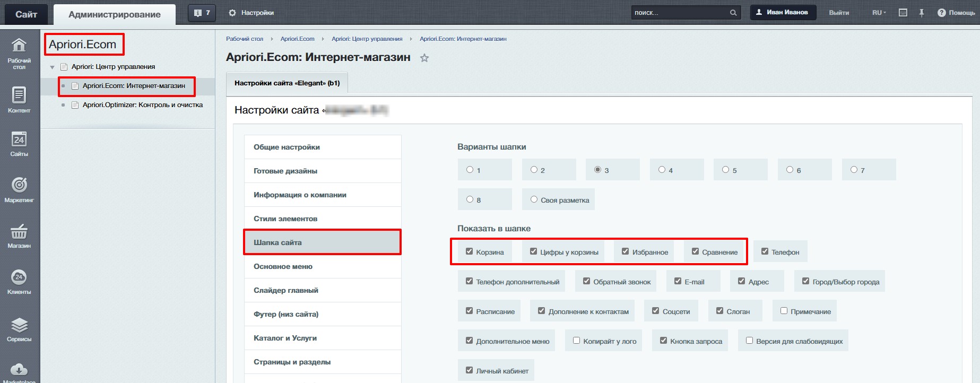
Task: Open the Сайты sidebar icon
Action: tap(19, 143)
